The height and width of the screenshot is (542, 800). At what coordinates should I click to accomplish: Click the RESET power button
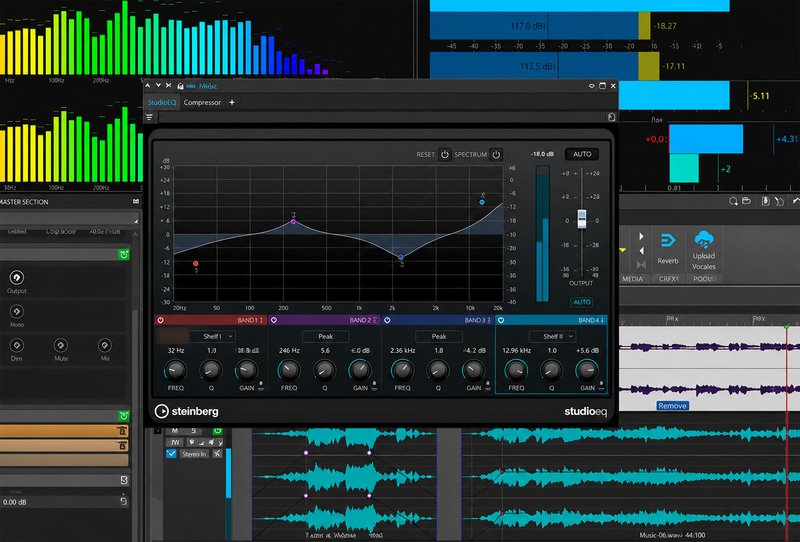click(x=445, y=155)
